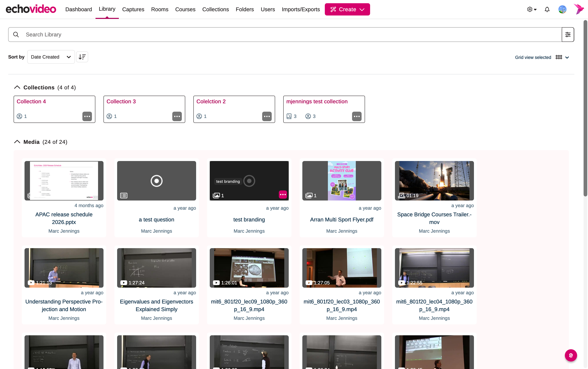Select the Library tab

[x=107, y=9]
